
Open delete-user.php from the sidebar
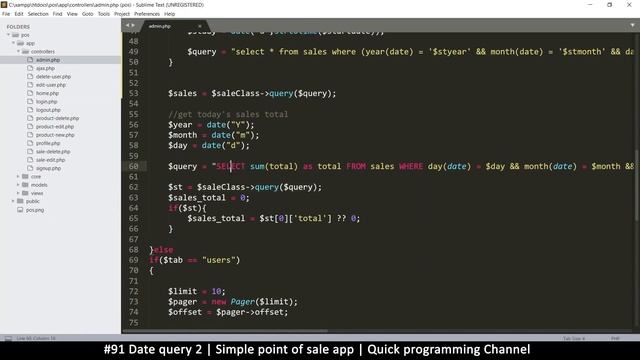tap(53, 77)
